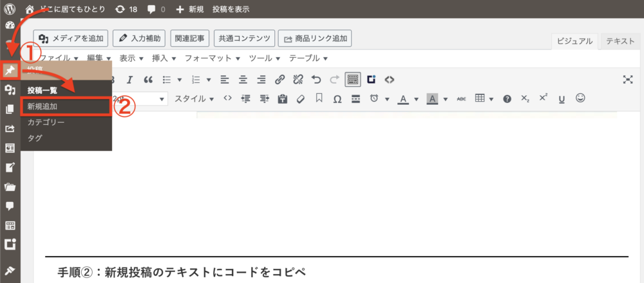Image resolution: width=644 pixels, height=283 pixels.
Task: Click the 入力補助 button
Action: coord(139,39)
